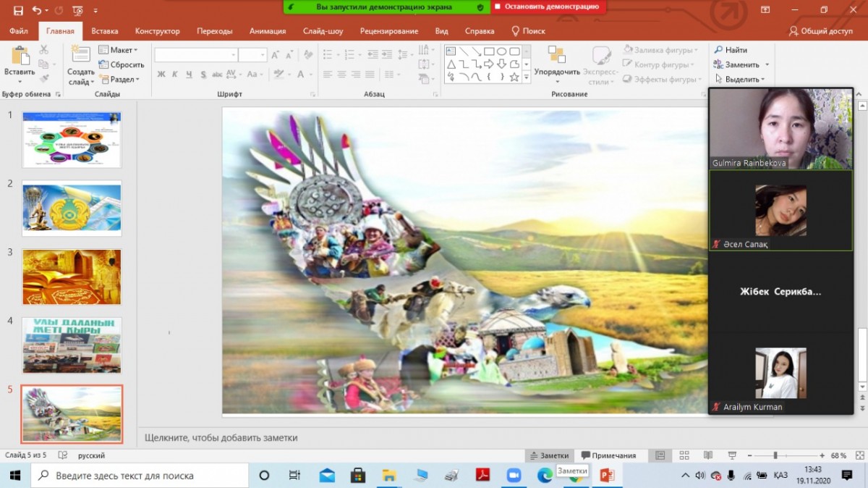The image size is (868, 488).
Task: Click the Сбросить slide reset icon
Action: 105,64
